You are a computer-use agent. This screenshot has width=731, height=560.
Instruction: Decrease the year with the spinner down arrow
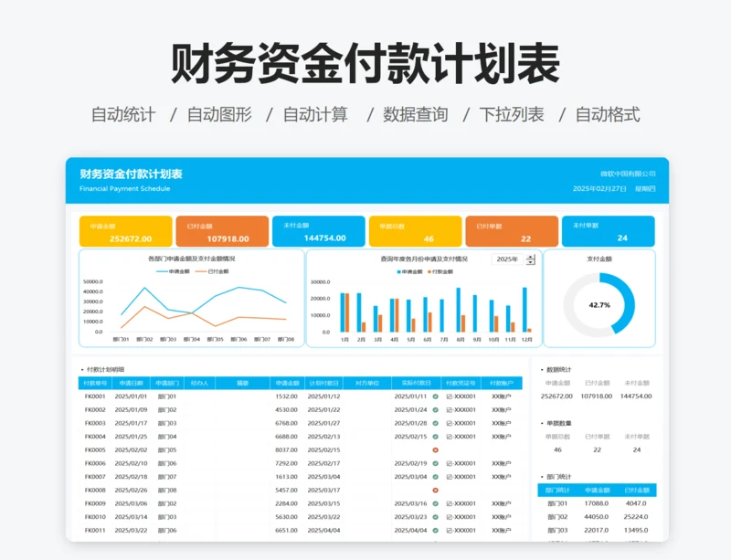tap(531, 262)
